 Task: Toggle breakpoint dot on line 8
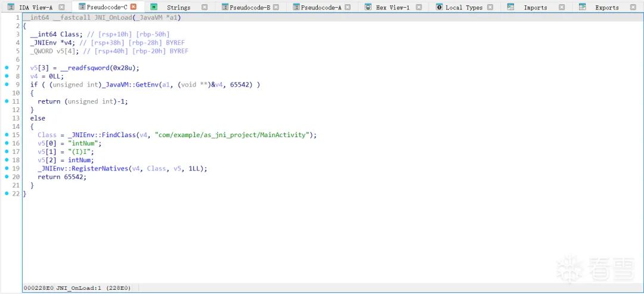coord(7,76)
